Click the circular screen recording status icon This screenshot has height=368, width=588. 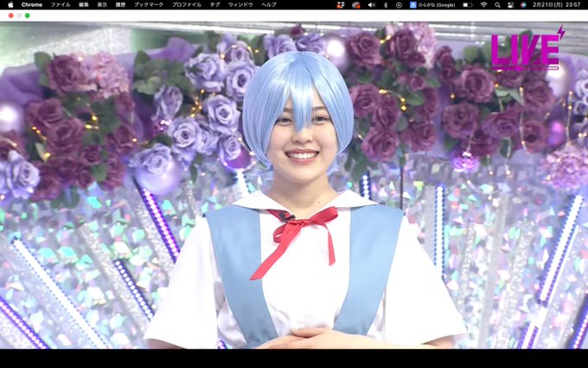(399, 5)
